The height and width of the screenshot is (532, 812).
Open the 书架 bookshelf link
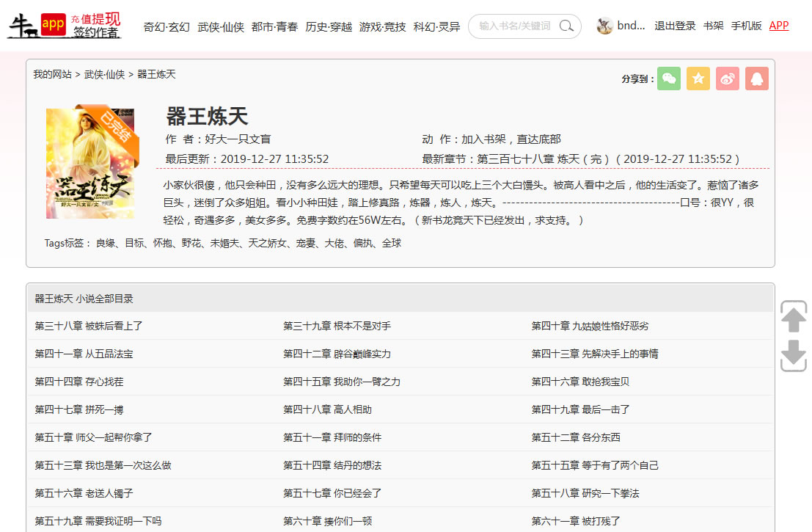pos(713,26)
